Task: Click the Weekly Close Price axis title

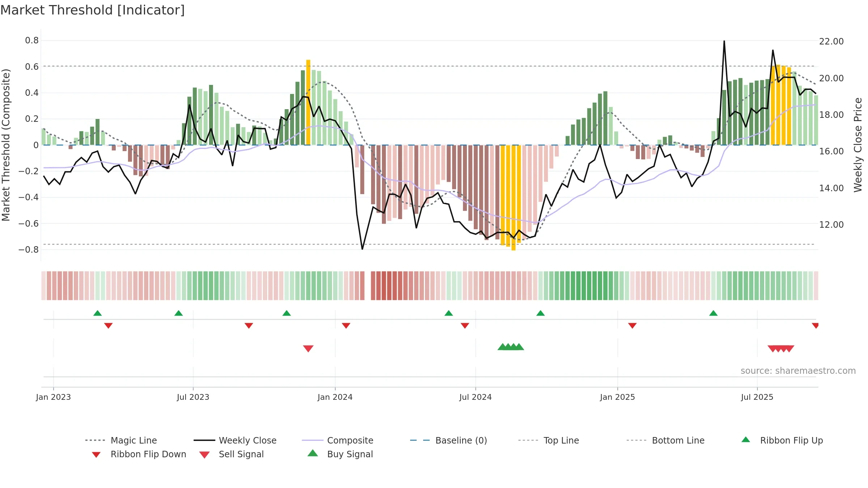Action: click(x=858, y=145)
